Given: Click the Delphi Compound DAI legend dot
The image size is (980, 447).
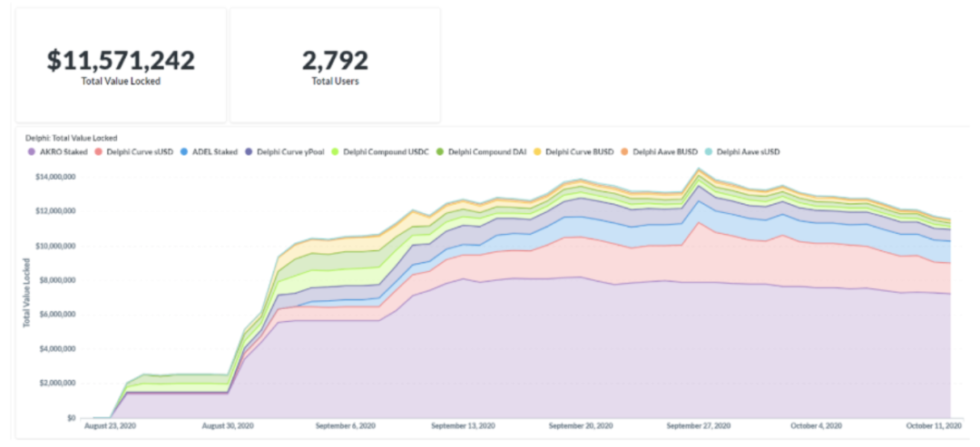Looking at the screenshot, I should click(x=441, y=151).
